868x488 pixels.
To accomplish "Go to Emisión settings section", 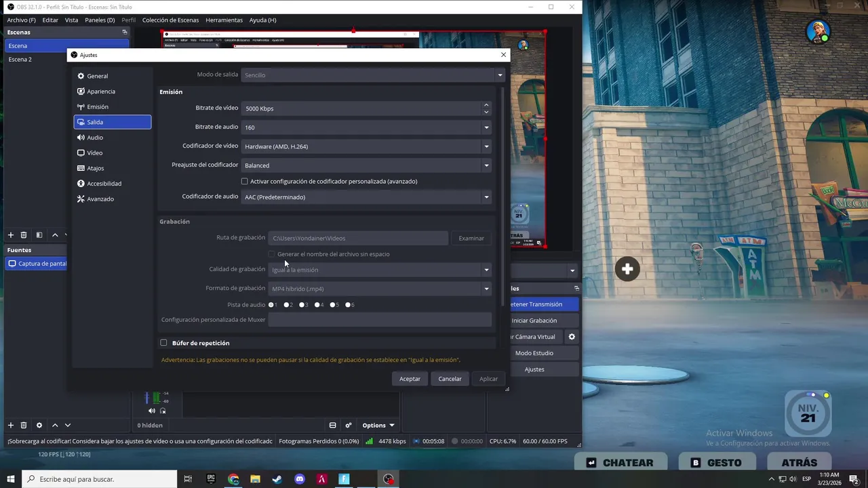I will (x=112, y=107).
